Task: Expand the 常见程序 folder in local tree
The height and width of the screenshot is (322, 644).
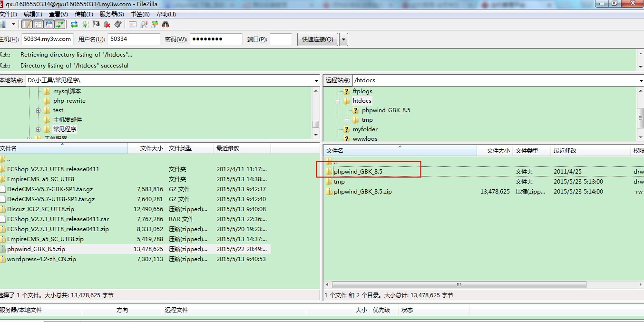Action: coord(39,129)
